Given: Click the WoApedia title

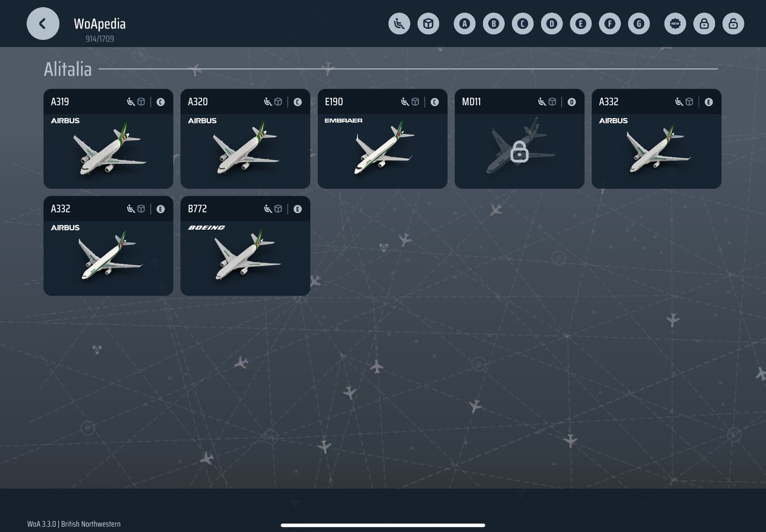Looking at the screenshot, I should pyautogui.click(x=100, y=24).
